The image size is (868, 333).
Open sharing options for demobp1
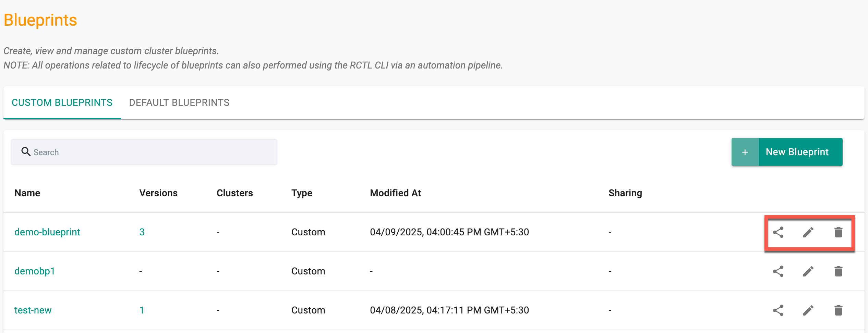[x=778, y=271]
